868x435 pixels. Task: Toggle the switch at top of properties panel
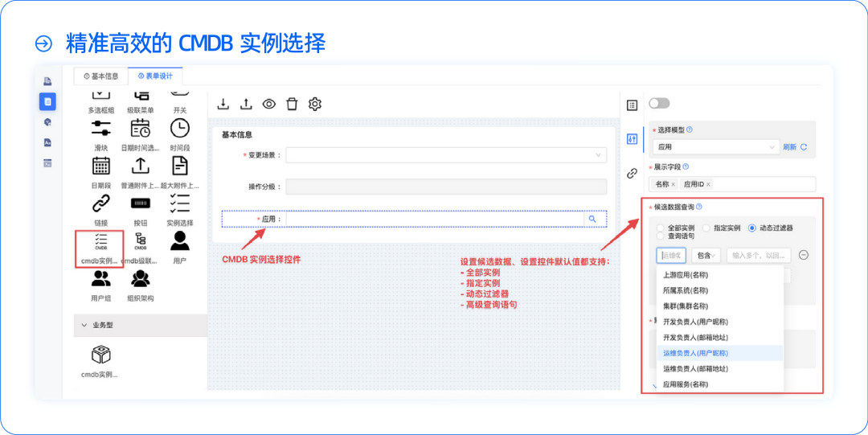click(659, 103)
